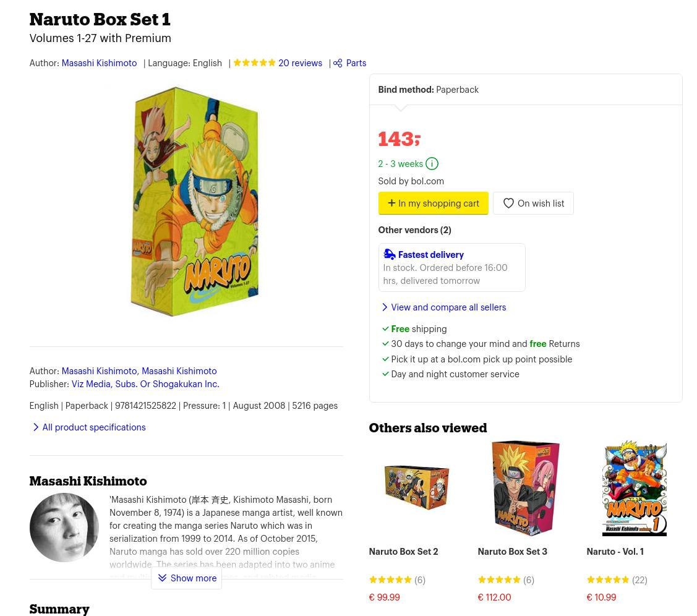Open Naruto Vol. 1 cover thumbnail

pos(634,488)
